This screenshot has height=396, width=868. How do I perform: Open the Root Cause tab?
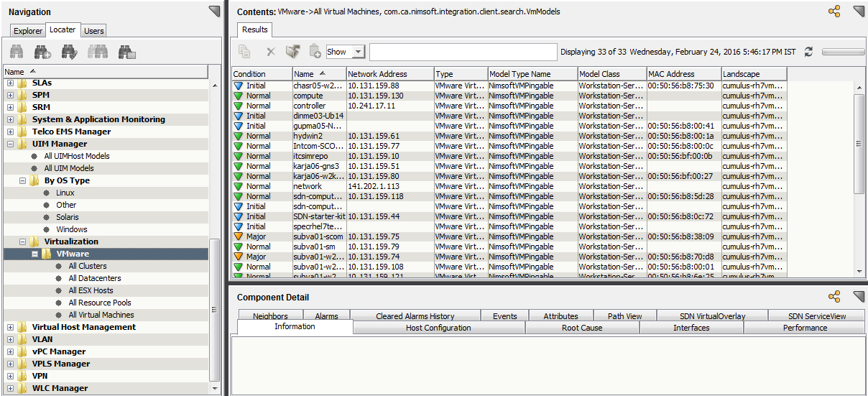point(583,328)
